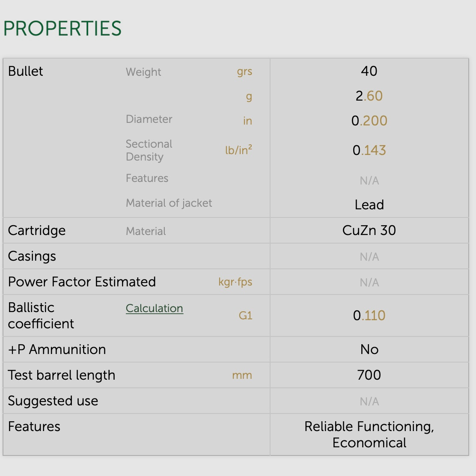
Task: Click the +P Ammunition No value
Action: pyautogui.click(x=369, y=349)
